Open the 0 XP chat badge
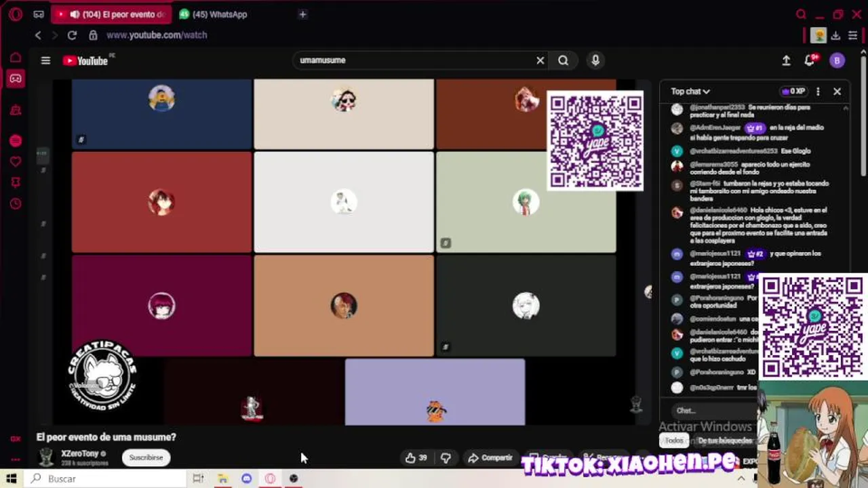The image size is (868, 488). 793,91
